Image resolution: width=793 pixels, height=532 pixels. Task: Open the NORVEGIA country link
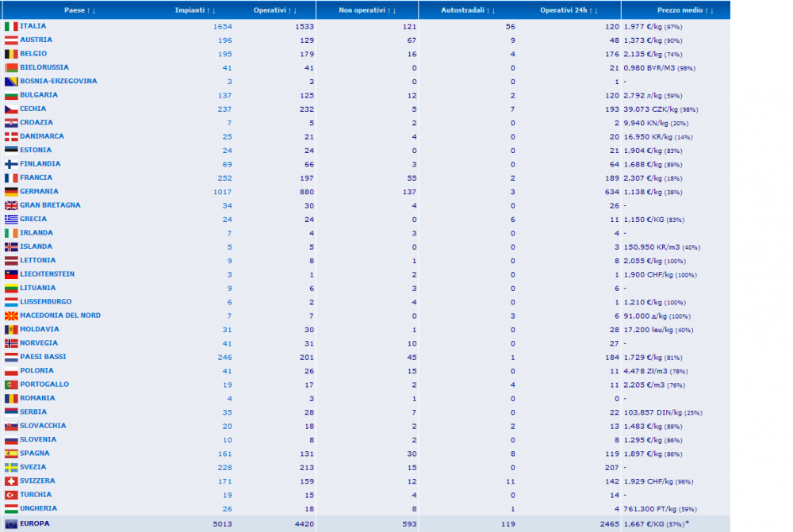(x=39, y=343)
